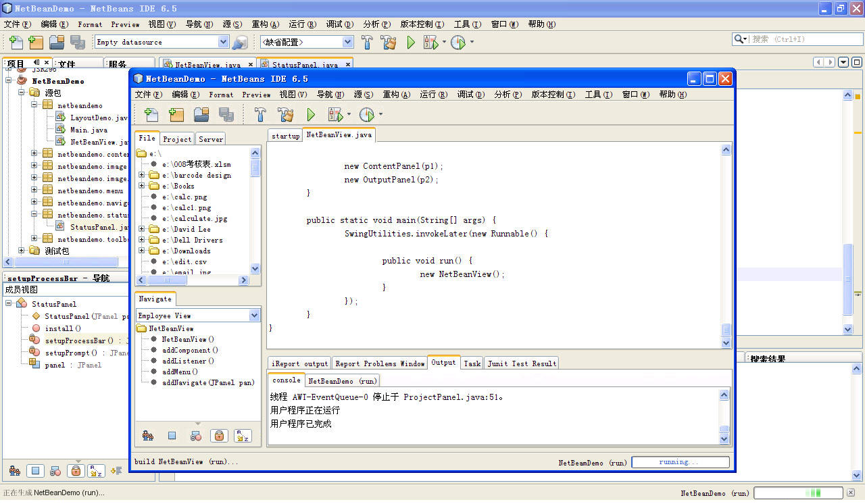Image resolution: width=865 pixels, height=504 pixels.
Task: Toggle show fields square icon in front Navigate panel
Action: tap(172, 436)
